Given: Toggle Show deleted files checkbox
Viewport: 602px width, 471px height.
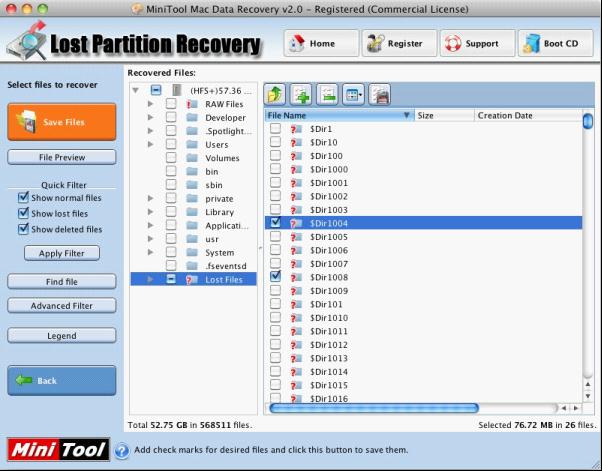Looking at the screenshot, I should 23,230.
